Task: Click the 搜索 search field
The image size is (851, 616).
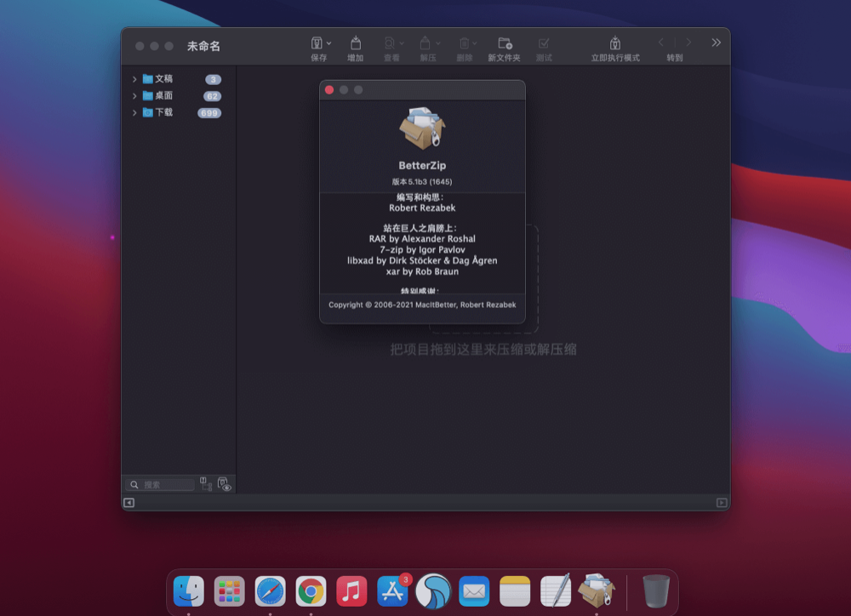Action: [166, 485]
